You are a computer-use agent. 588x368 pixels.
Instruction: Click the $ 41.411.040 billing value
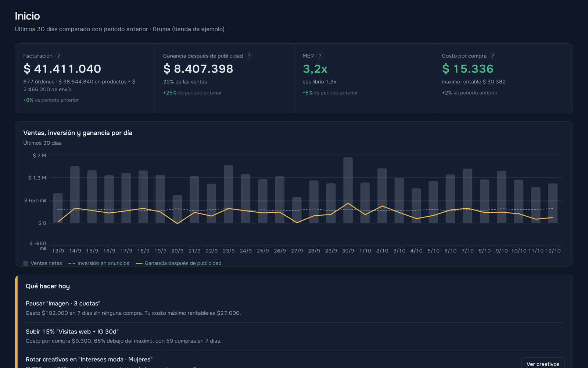(x=62, y=69)
